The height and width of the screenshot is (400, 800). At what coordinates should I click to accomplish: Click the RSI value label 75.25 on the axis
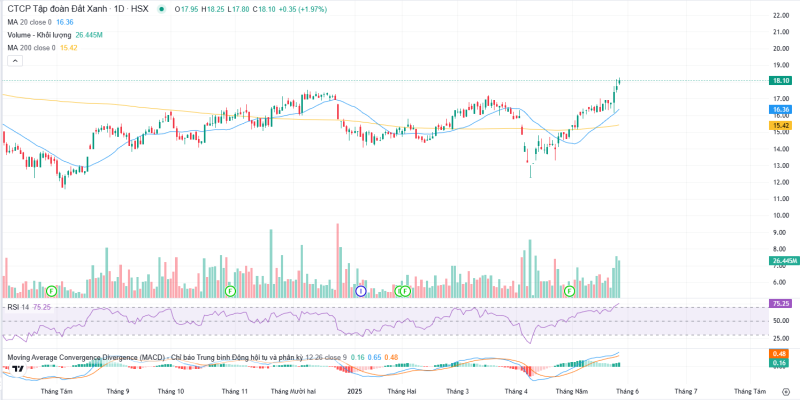pos(780,303)
